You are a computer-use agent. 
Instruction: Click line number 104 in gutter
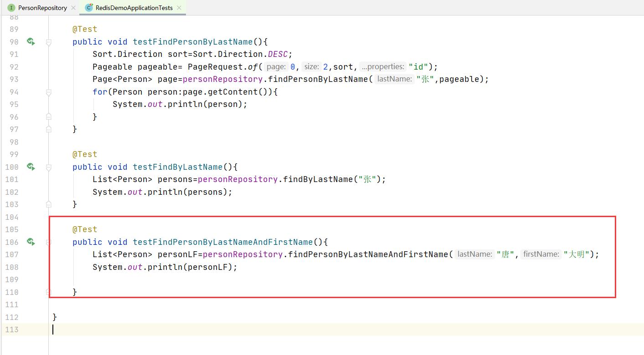click(x=11, y=217)
